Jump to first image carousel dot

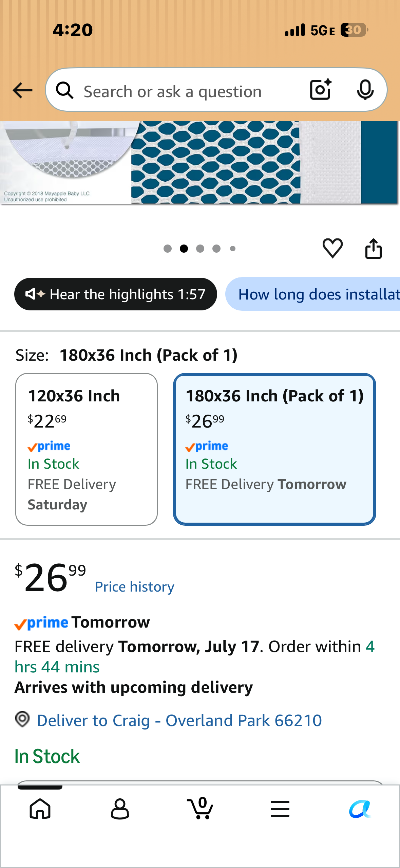coord(168,249)
